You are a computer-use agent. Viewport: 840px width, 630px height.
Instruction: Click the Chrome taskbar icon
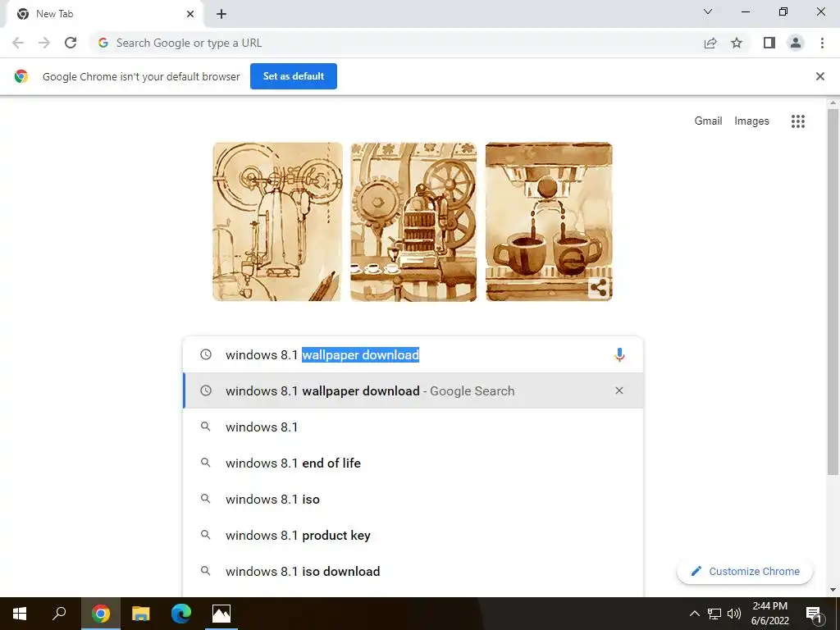(101, 614)
